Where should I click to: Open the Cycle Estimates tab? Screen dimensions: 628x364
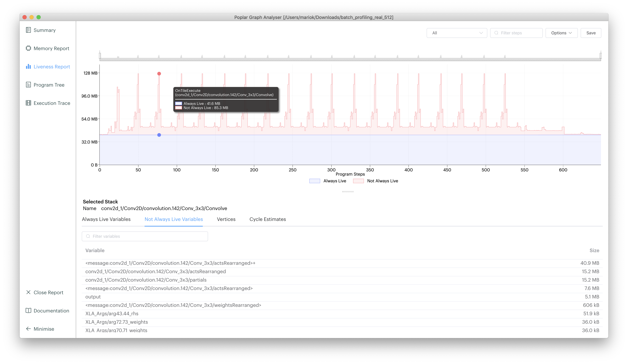268,219
